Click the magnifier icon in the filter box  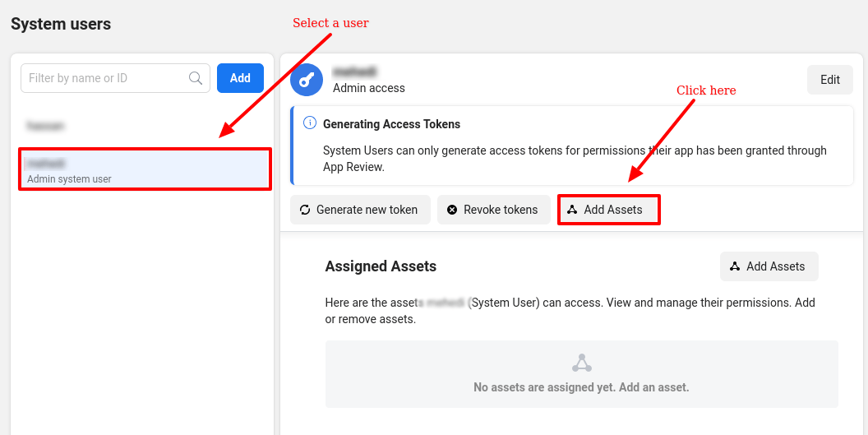196,78
